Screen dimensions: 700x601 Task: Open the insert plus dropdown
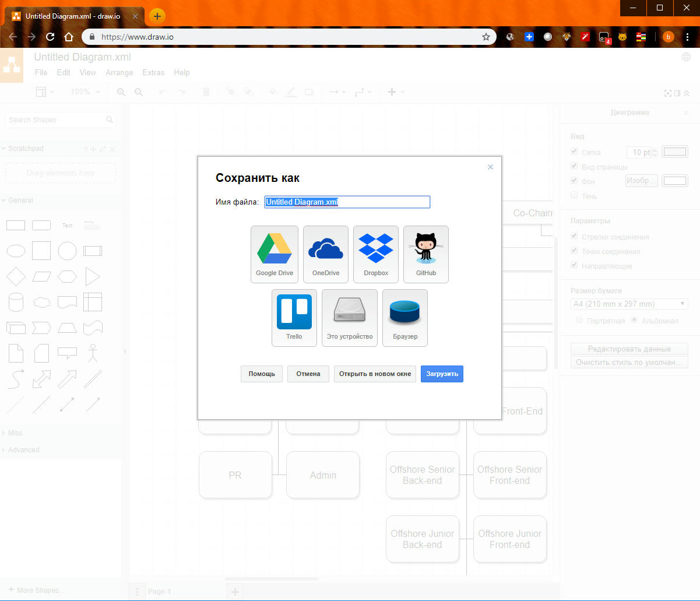(395, 92)
